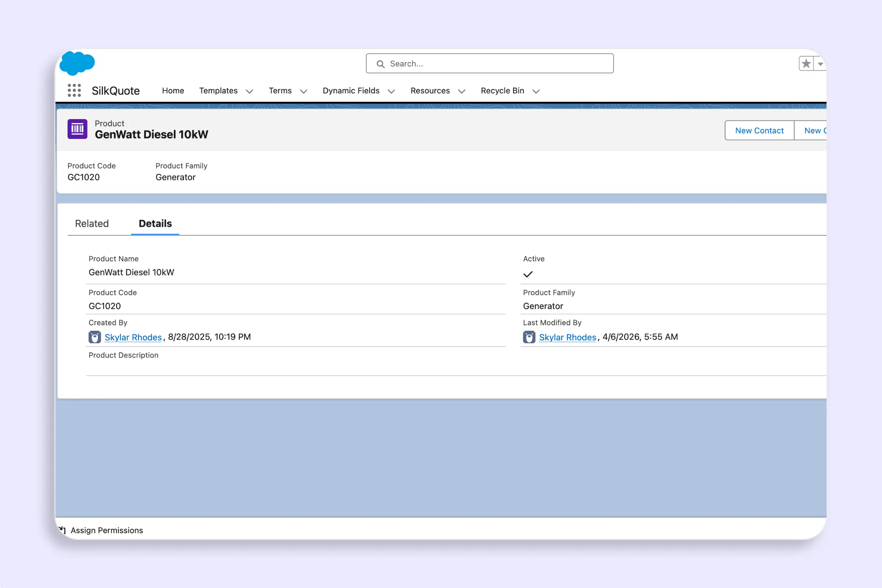
Task: Click the Active checkmark field
Action: point(528,275)
